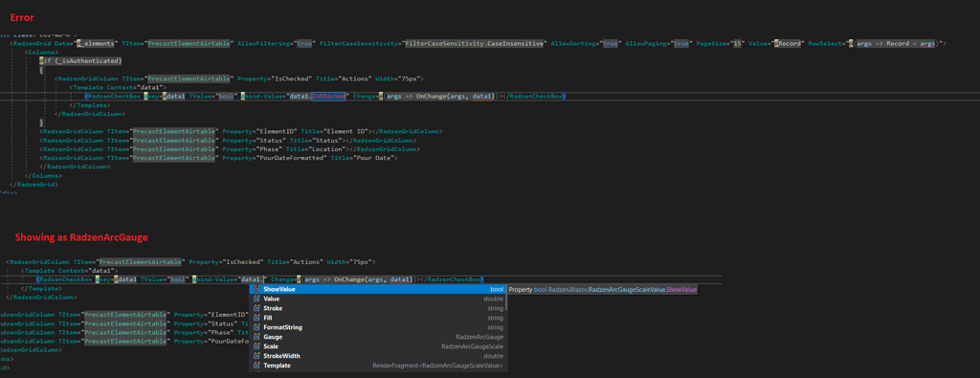
Task: Click property icon beside Stroke suggestion
Action: click(x=256, y=309)
